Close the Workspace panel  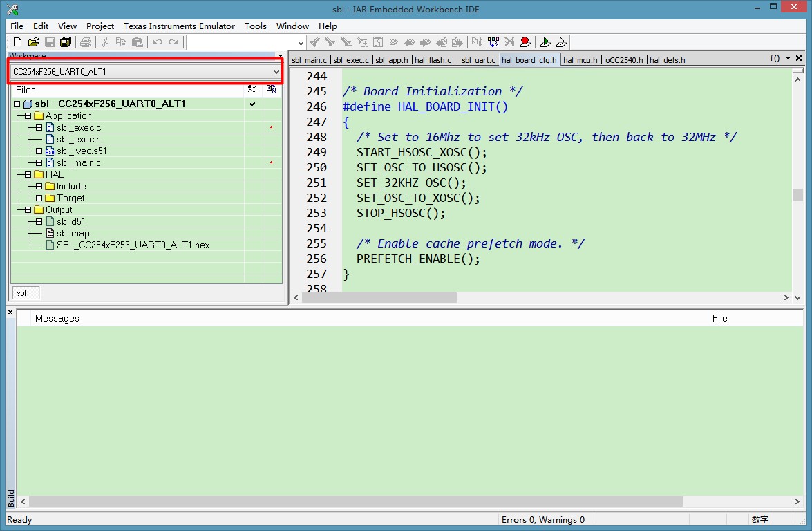280,56
